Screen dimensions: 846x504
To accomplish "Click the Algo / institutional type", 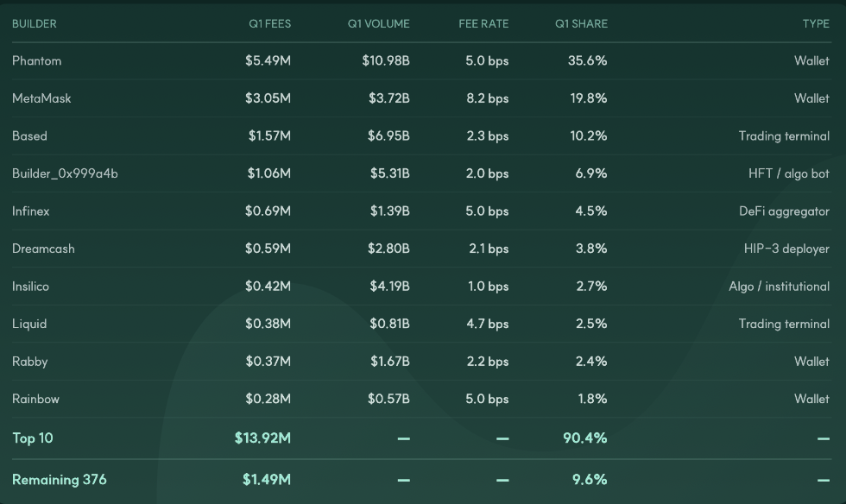I will [779, 286].
